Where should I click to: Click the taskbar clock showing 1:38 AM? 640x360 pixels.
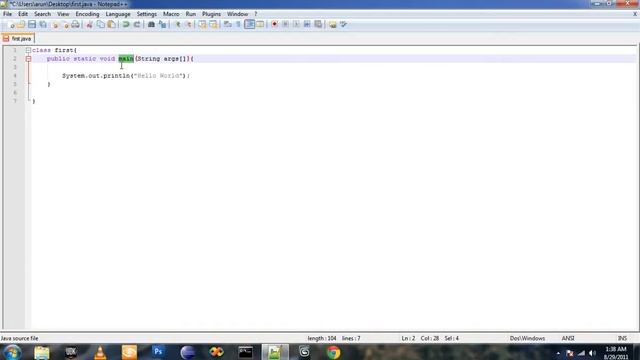[x=616, y=353]
